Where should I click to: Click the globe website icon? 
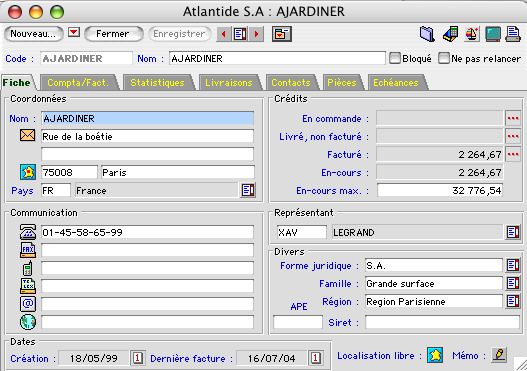pos(28,322)
